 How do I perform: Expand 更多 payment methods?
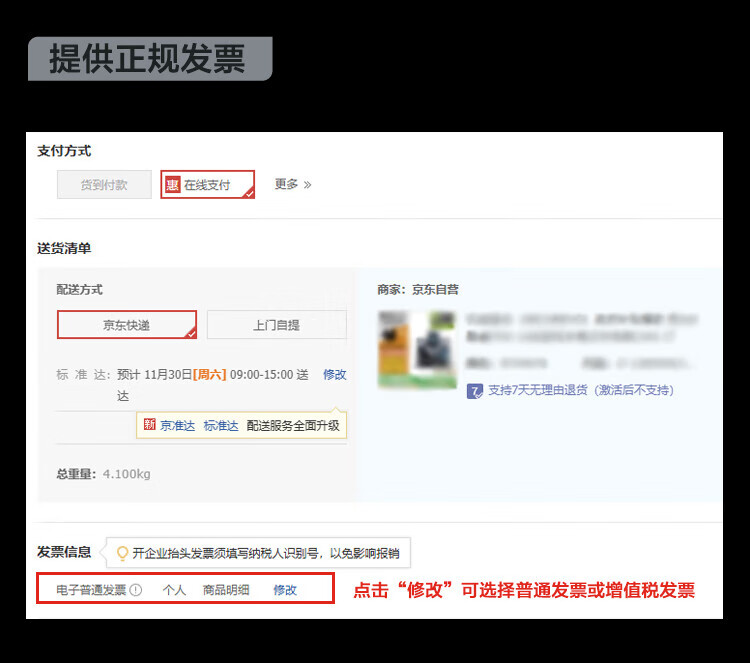click(x=293, y=184)
